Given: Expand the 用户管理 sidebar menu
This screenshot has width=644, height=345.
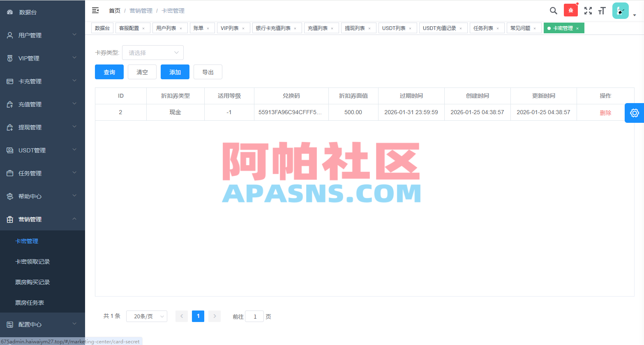Looking at the screenshot, I should coord(42,35).
